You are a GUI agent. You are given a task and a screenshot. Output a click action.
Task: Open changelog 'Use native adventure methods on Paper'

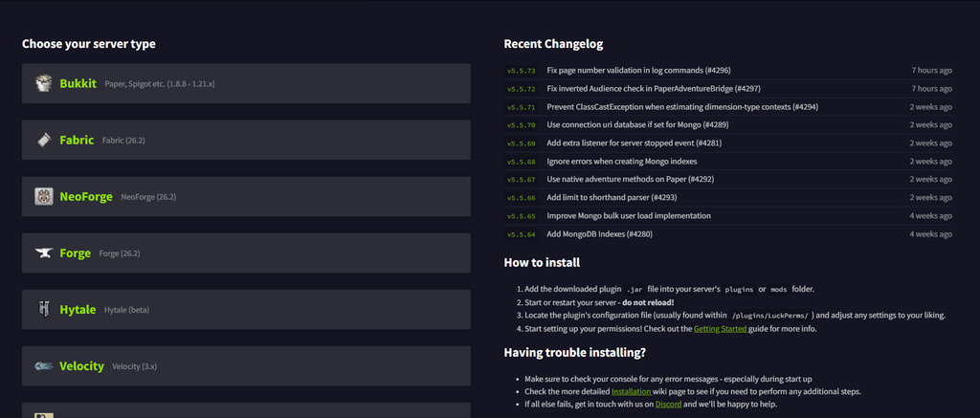631,179
